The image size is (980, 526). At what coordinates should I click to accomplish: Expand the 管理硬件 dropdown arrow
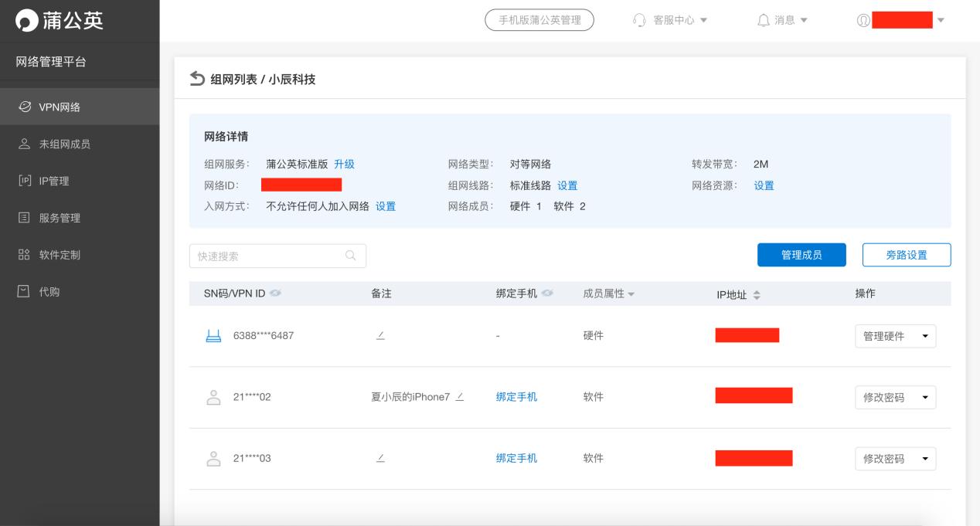click(x=927, y=335)
